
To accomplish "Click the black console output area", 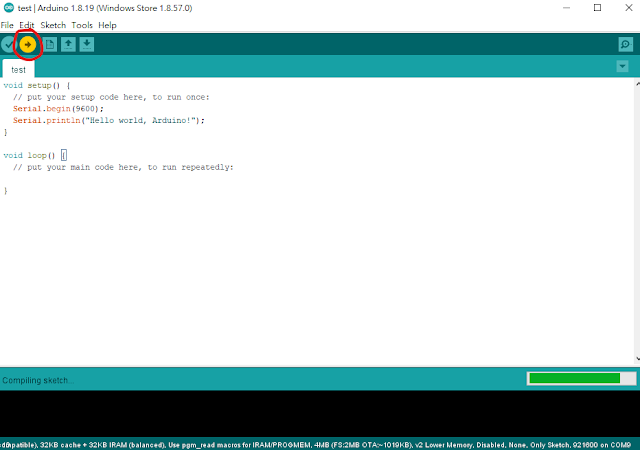I will click(x=320, y=413).
